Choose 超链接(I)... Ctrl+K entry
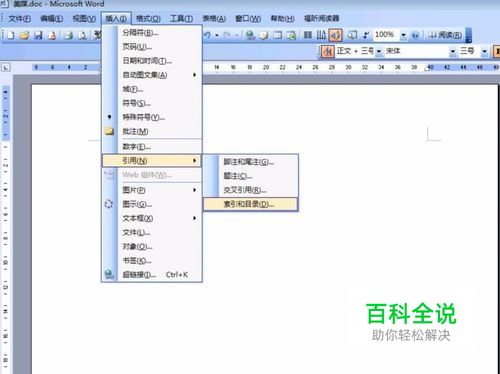The image size is (500, 374). click(x=152, y=275)
